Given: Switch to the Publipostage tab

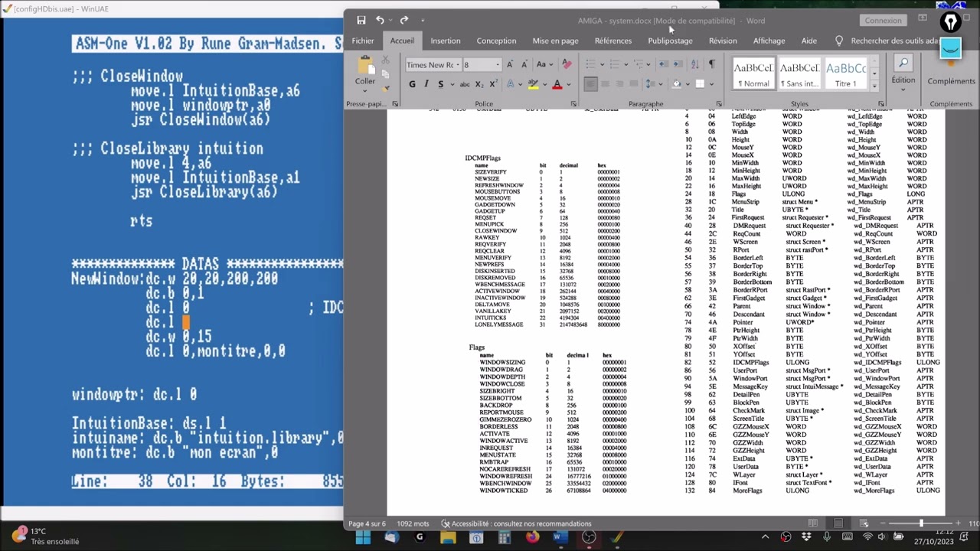Looking at the screenshot, I should tap(670, 41).
